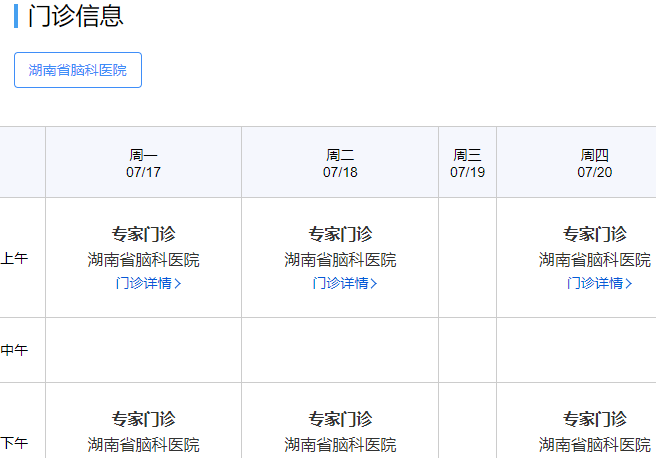Click the 下午 row label
Image resolution: width=656 pixels, height=458 pixels.
[14, 442]
